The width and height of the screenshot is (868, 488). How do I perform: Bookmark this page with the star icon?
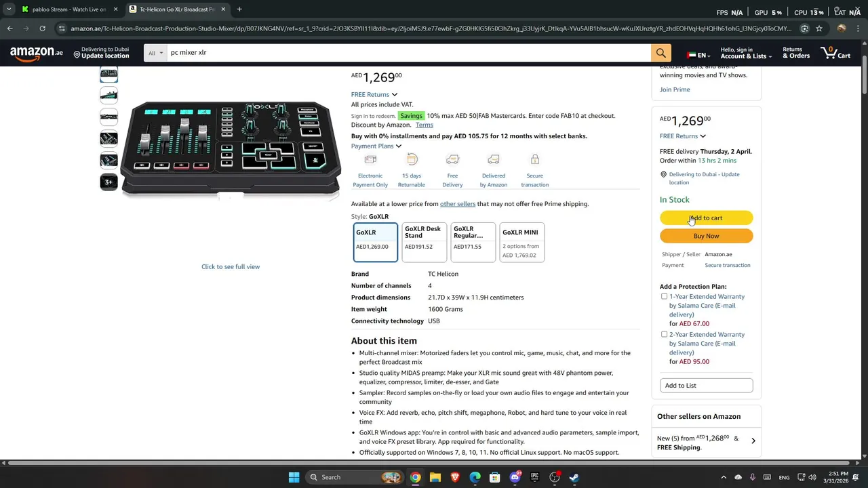click(x=819, y=28)
